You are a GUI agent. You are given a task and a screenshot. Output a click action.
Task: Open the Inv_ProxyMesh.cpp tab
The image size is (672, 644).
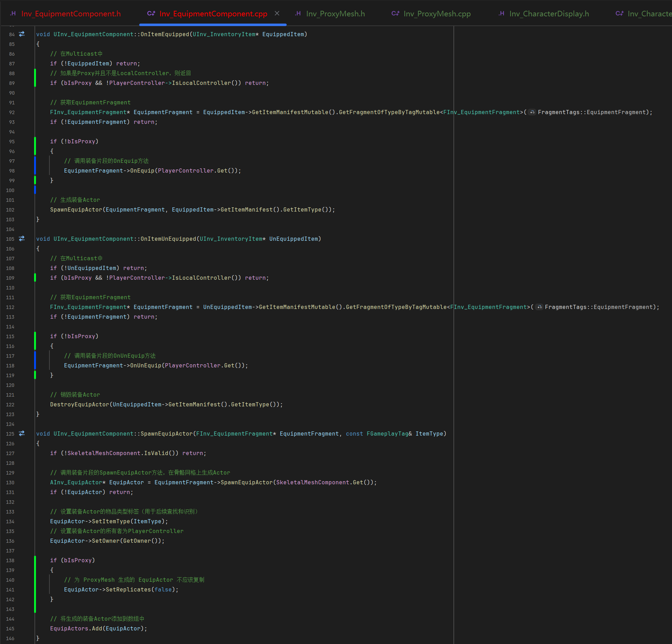point(437,14)
